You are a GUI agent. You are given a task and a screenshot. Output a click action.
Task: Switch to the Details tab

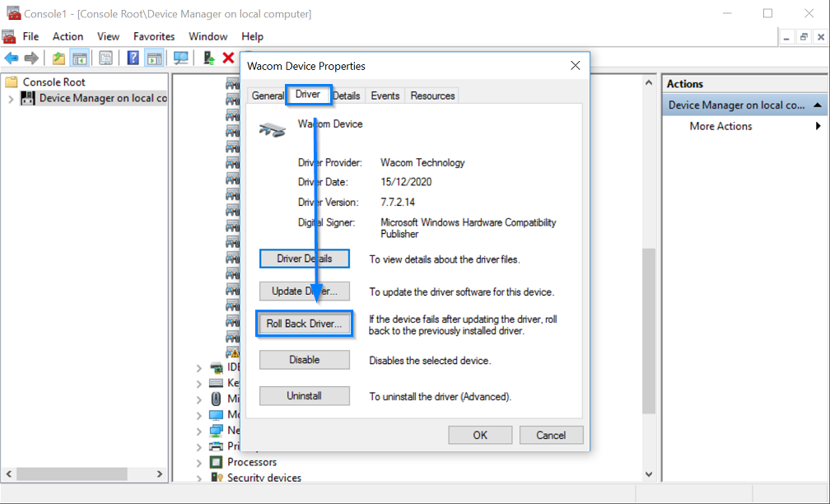[347, 96]
